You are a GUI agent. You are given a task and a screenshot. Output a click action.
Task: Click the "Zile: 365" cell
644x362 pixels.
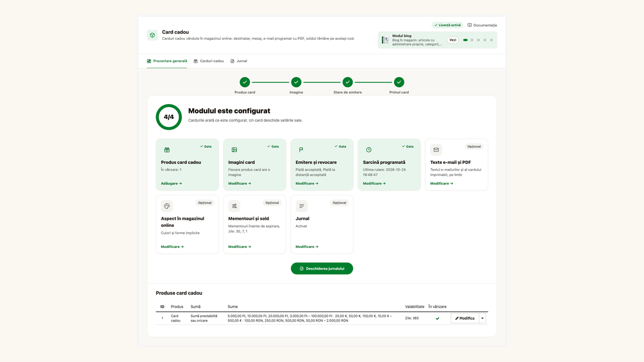pos(412,318)
